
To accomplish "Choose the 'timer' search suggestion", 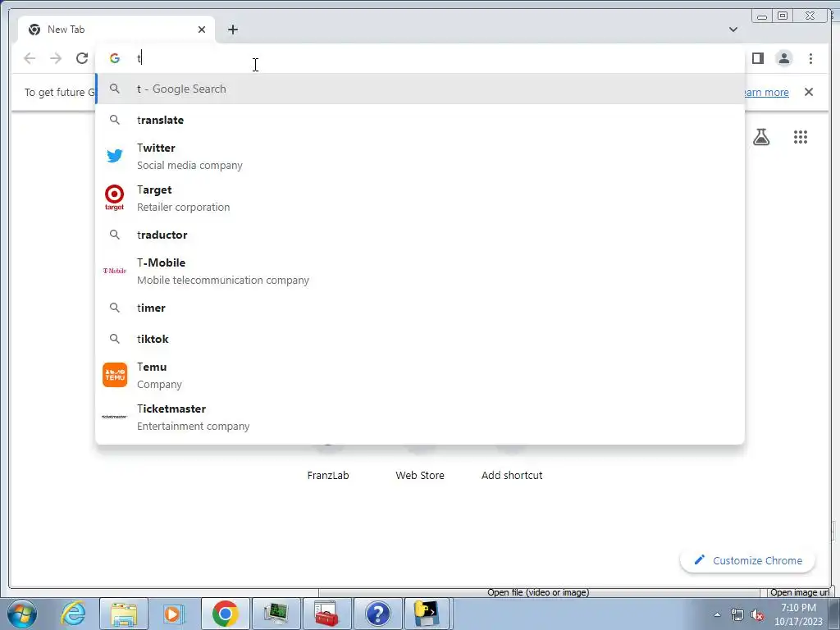I will [x=420, y=308].
